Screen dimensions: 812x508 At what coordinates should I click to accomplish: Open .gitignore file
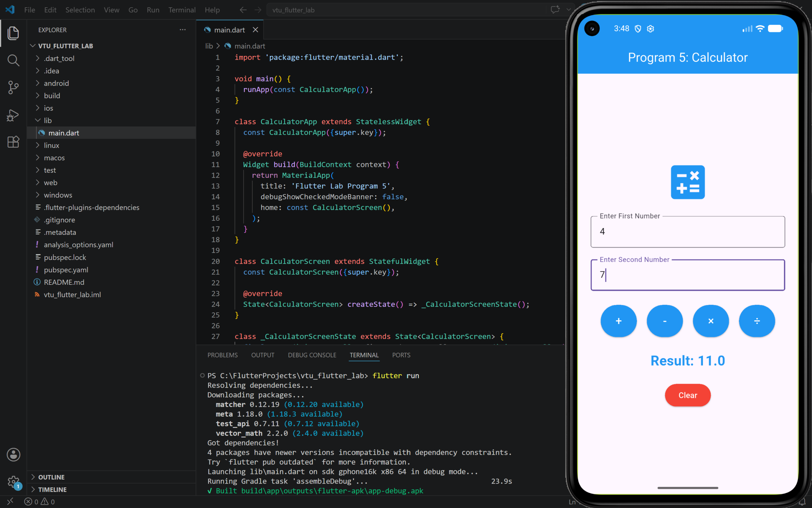111,220
